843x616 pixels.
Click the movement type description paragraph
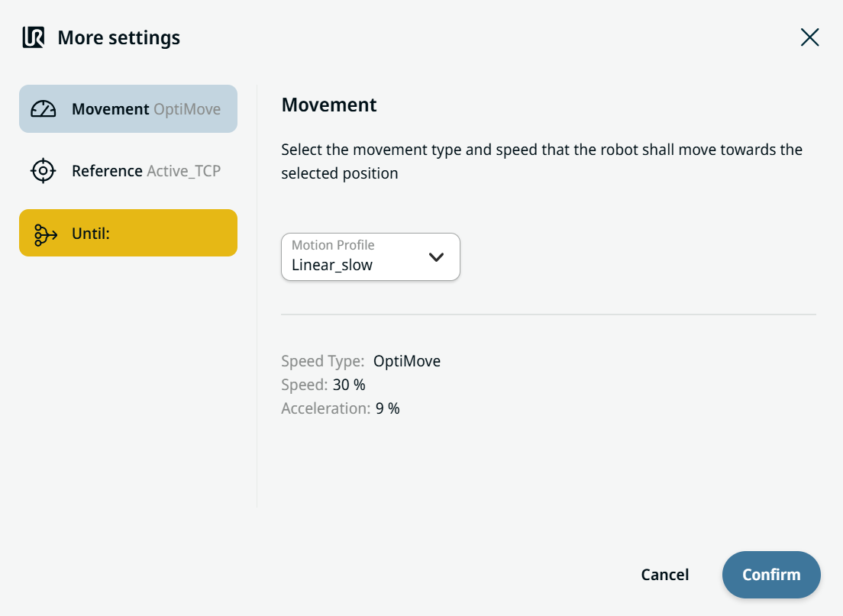(x=542, y=161)
